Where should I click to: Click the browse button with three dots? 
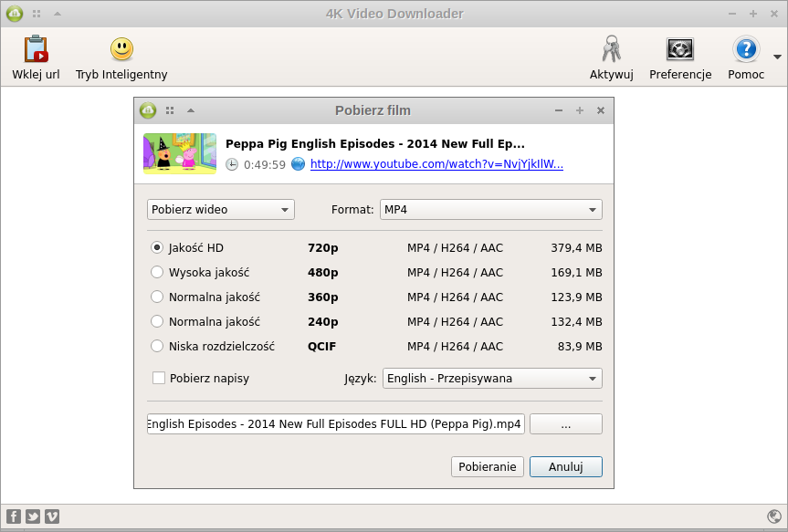(566, 424)
